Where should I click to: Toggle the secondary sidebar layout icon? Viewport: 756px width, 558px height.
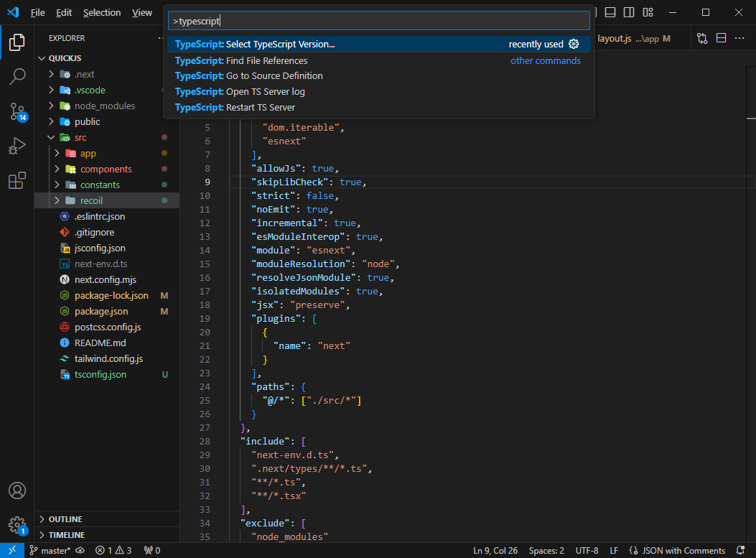click(x=629, y=12)
